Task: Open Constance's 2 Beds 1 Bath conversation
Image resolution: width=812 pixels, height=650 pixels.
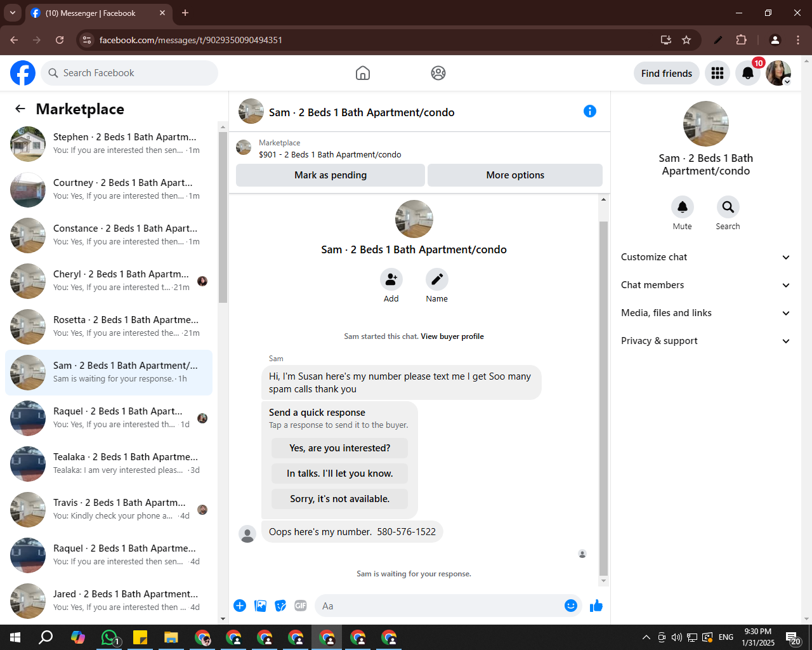Action: (x=109, y=235)
